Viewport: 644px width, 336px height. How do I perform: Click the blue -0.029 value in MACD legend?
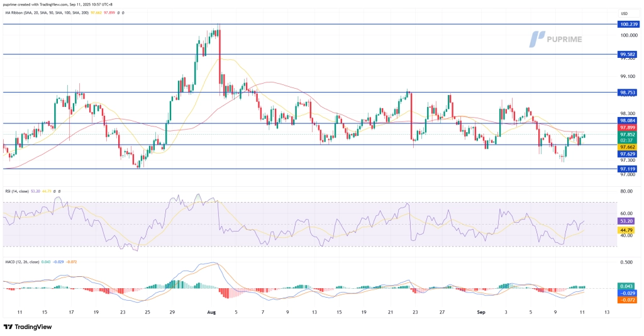(58, 262)
